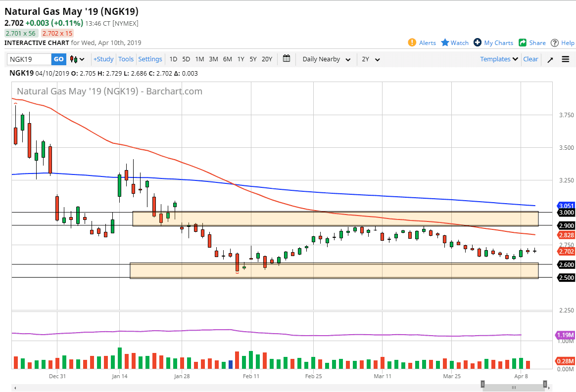
Task: Select the 5D time range
Action: (x=186, y=59)
